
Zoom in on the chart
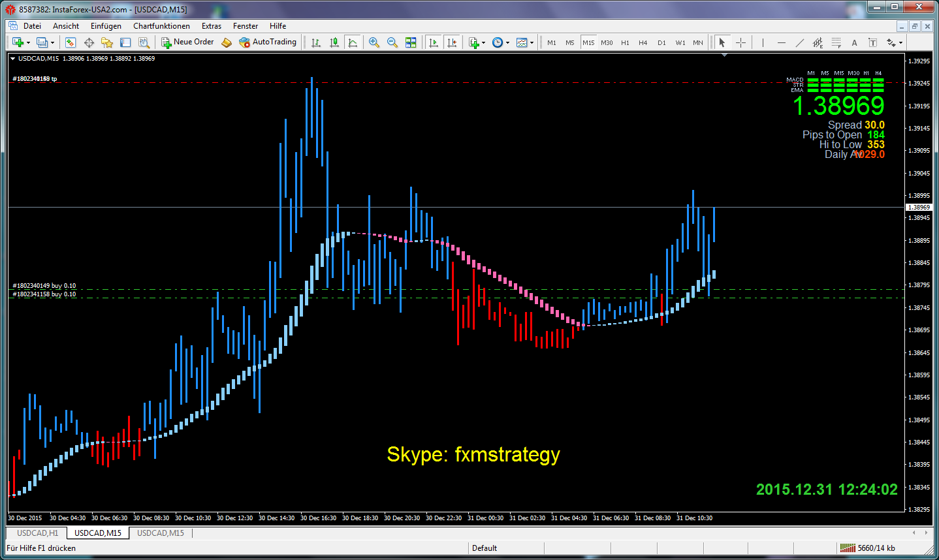374,42
